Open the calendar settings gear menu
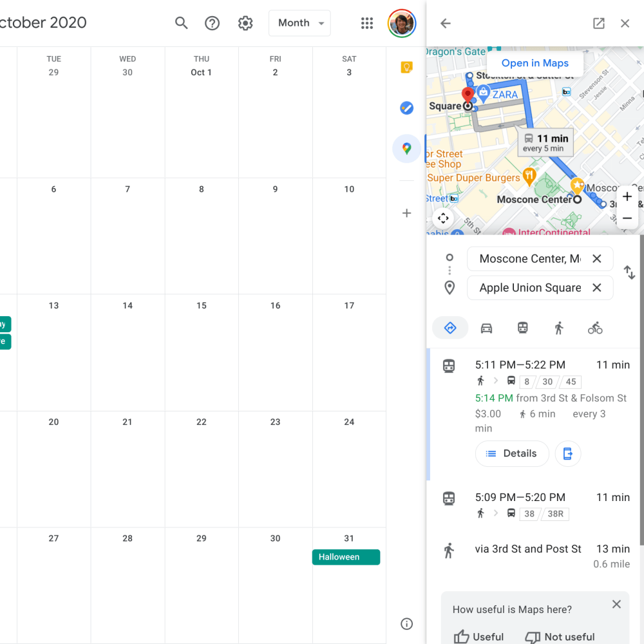Image resolution: width=644 pixels, height=644 pixels. (x=245, y=23)
